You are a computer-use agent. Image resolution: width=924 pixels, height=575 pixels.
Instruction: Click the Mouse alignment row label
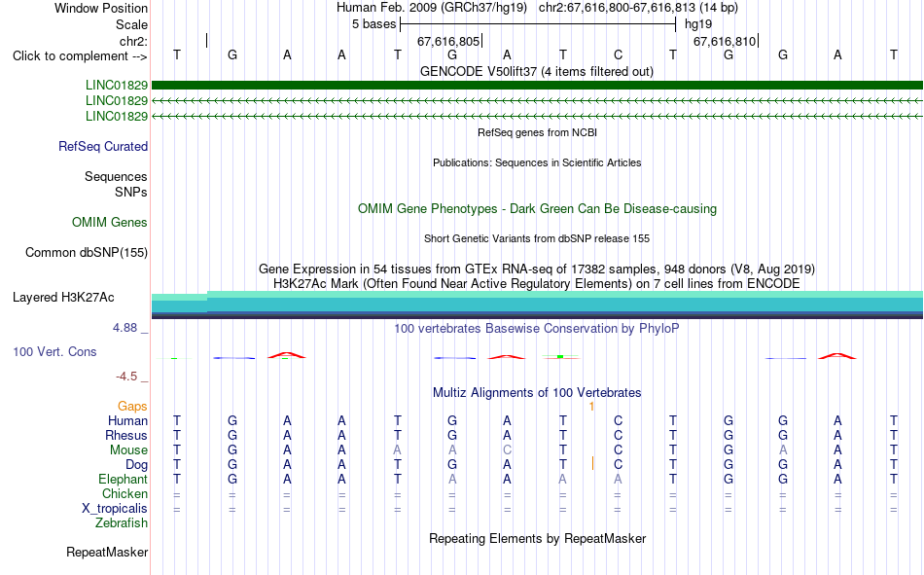click(128, 449)
